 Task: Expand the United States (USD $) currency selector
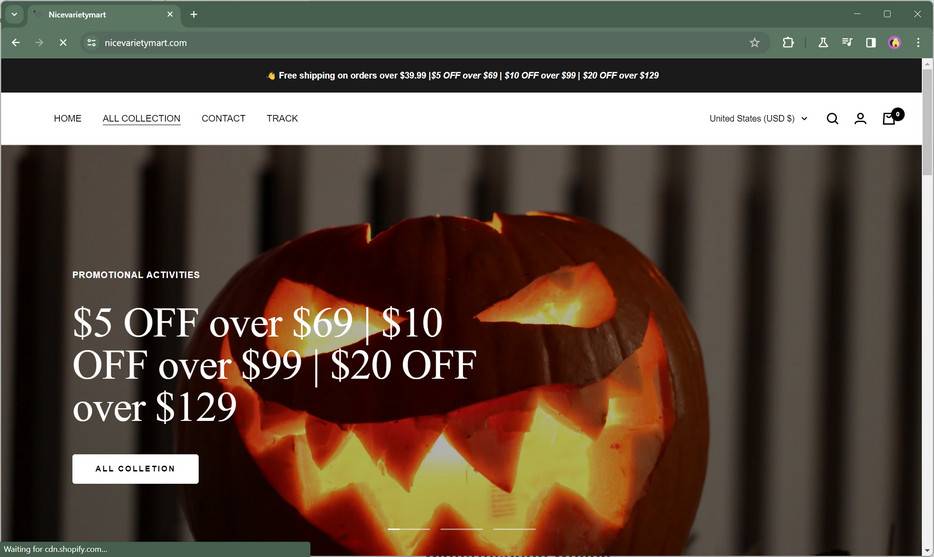758,119
